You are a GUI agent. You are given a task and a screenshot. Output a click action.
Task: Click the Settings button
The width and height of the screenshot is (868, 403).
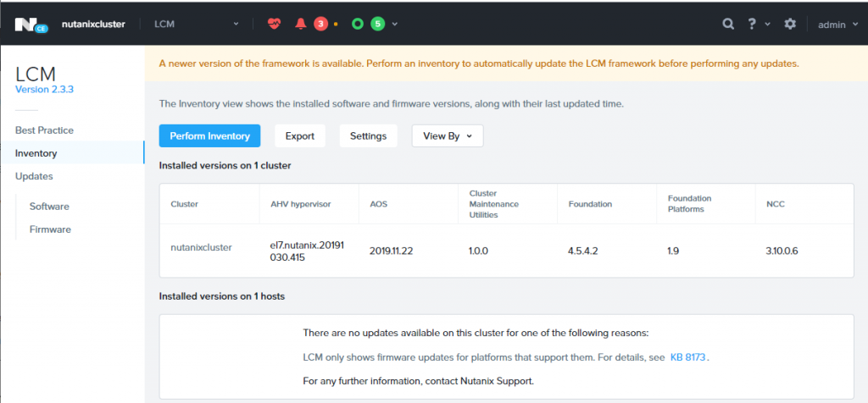(368, 136)
